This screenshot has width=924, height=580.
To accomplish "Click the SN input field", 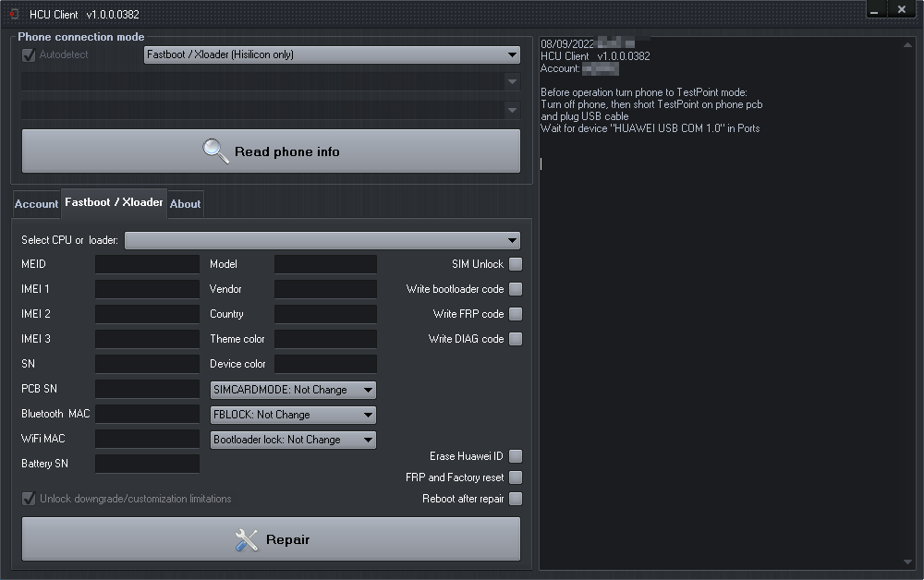I will coord(147,364).
